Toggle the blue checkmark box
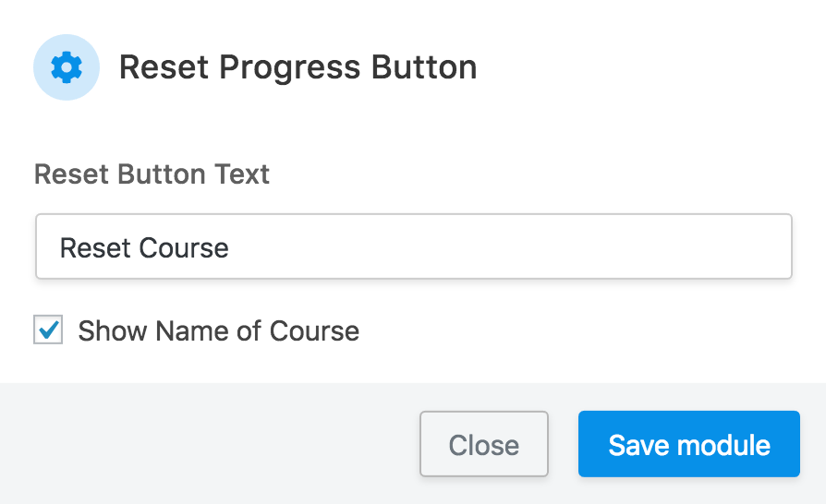Image resolution: width=826 pixels, height=504 pixels. point(48,330)
